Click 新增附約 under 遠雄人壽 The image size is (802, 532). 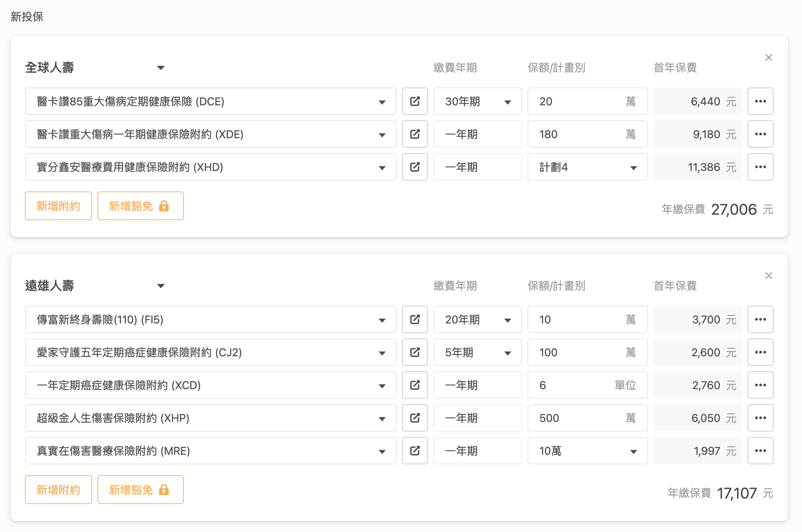(x=58, y=490)
